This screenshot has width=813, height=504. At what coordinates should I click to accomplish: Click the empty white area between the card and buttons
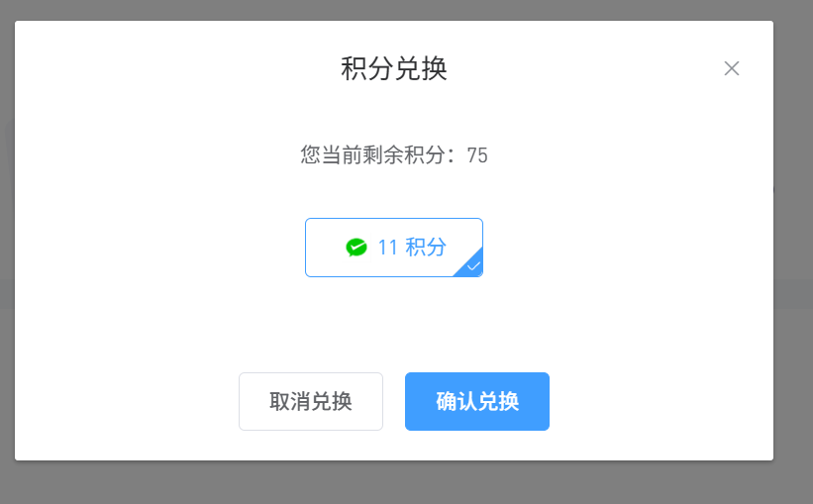394,325
